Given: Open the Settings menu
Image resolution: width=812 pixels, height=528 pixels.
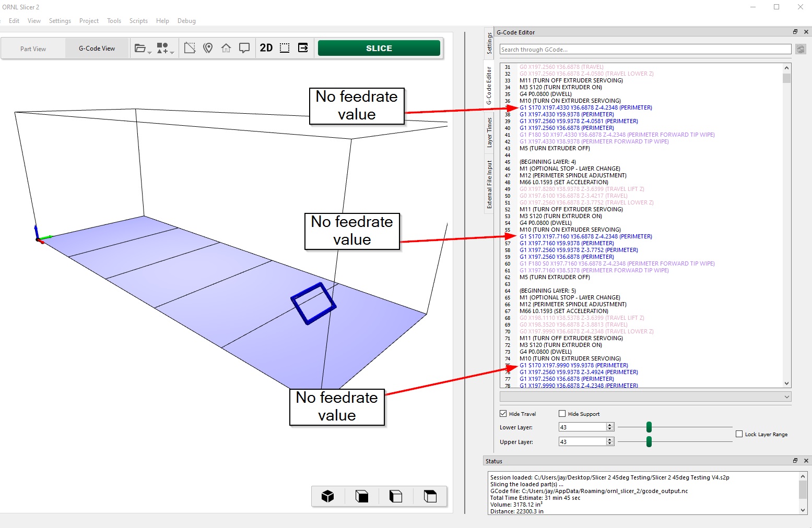Looking at the screenshot, I should point(60,21).
